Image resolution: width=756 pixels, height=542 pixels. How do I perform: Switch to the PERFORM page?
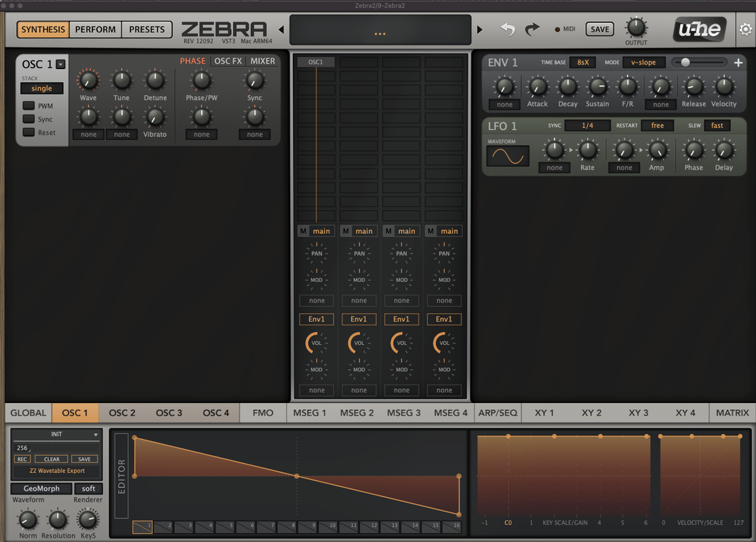pos(96,29)
